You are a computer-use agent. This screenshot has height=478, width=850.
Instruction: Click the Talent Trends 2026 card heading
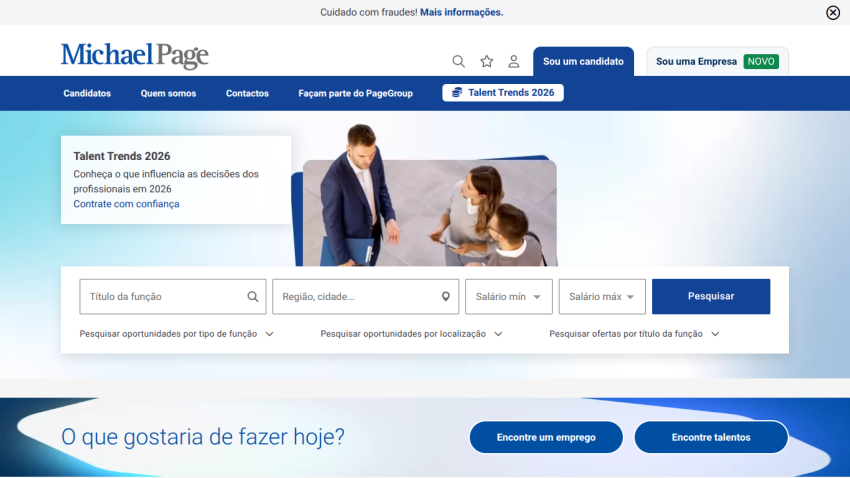(122, 156)
